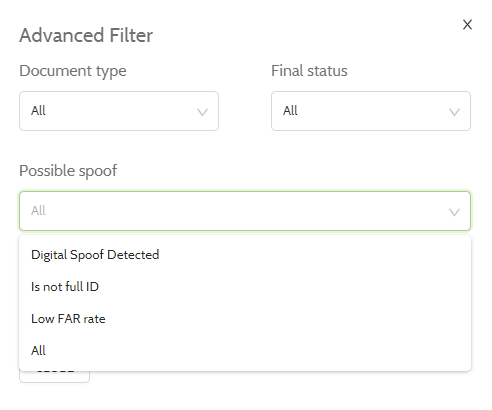Open the Document type dropdown

(x=119, y=111)
